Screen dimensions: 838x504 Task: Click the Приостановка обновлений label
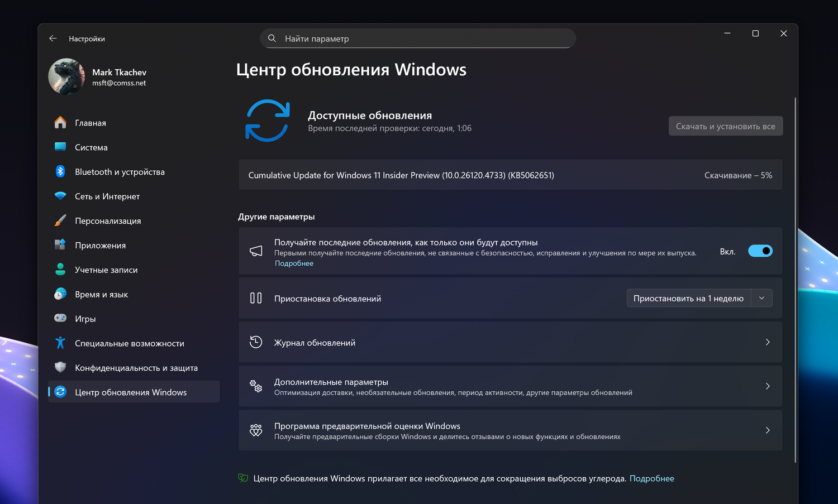328,299
